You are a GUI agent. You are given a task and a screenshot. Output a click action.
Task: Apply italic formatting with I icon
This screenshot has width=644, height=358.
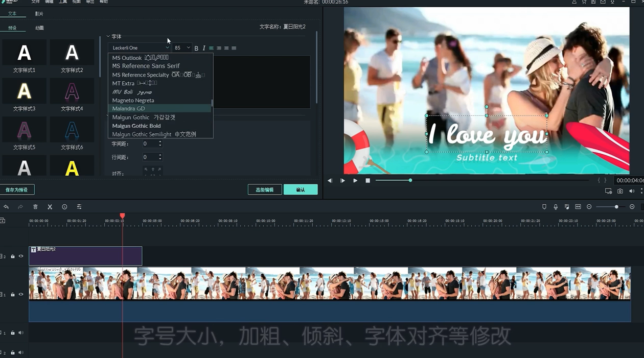[204, 48]
